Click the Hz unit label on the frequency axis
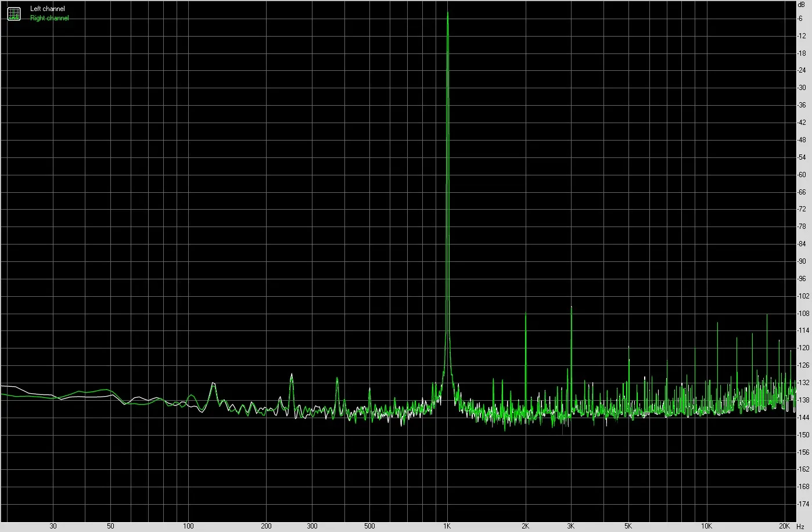 click(800, 527)
